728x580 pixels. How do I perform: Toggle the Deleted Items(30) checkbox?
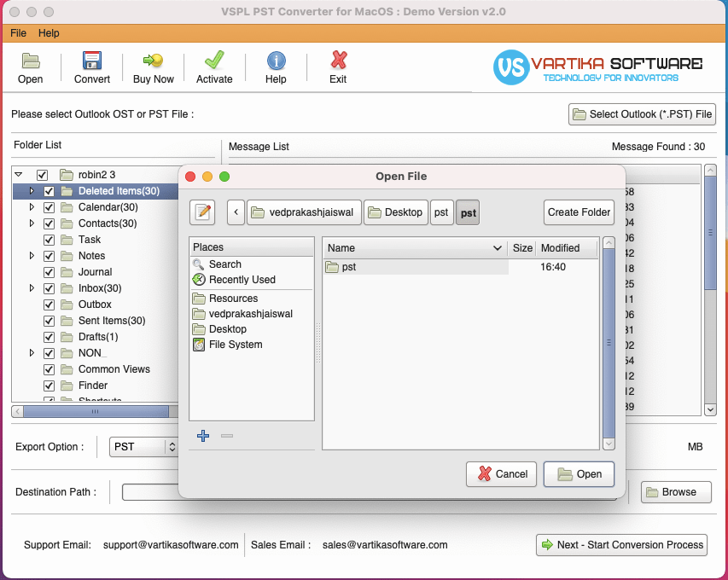[49, 191]
